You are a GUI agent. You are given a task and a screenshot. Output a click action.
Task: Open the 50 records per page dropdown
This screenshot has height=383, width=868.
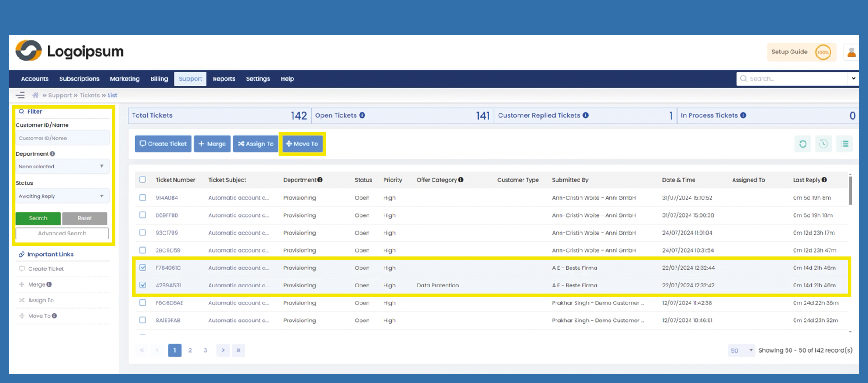741,350
